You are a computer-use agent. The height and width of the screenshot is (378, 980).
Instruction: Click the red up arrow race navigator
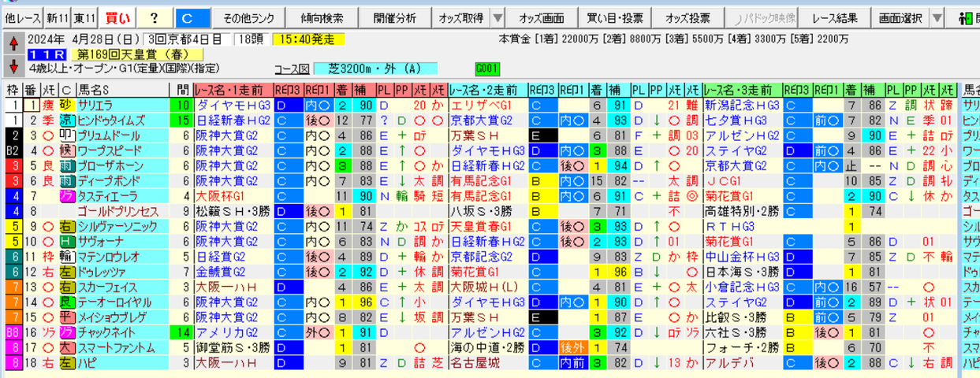pos(12,43)
